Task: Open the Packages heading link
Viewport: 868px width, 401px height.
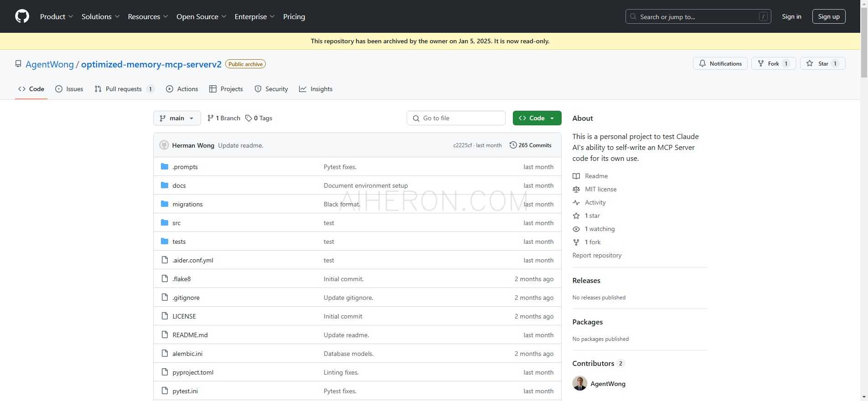Action: tap(588, 322)
